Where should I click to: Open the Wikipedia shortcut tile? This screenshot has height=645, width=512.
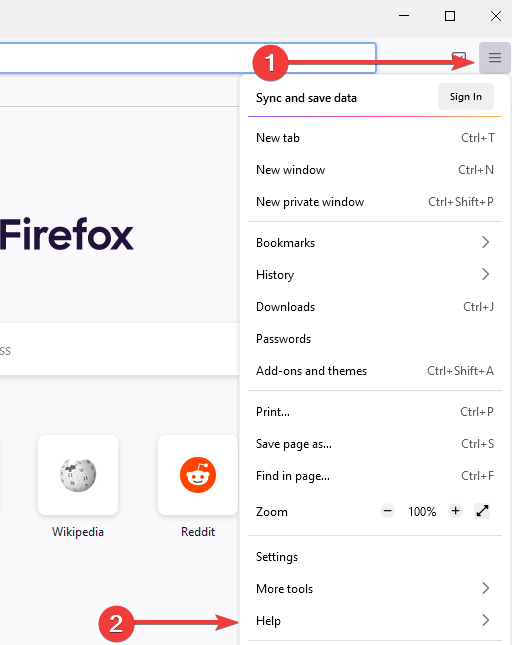tap(78, 475)
